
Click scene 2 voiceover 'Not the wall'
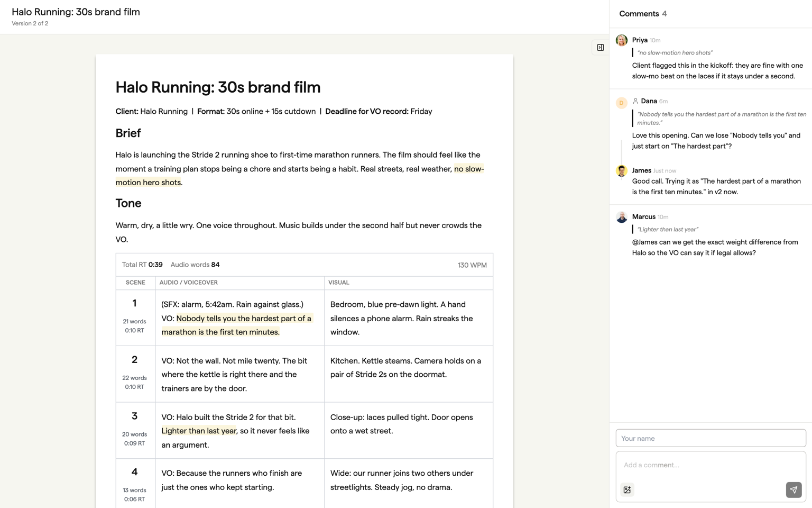coord(234,375)
